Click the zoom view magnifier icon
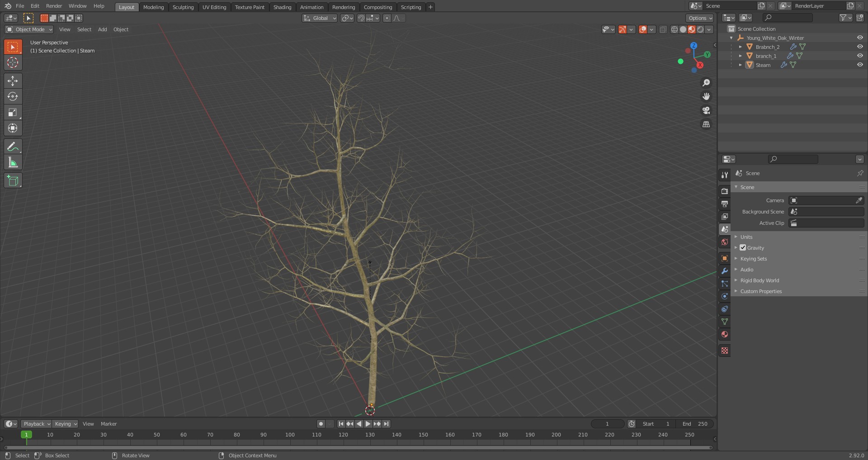868x460 pixels. click(706, 83)
